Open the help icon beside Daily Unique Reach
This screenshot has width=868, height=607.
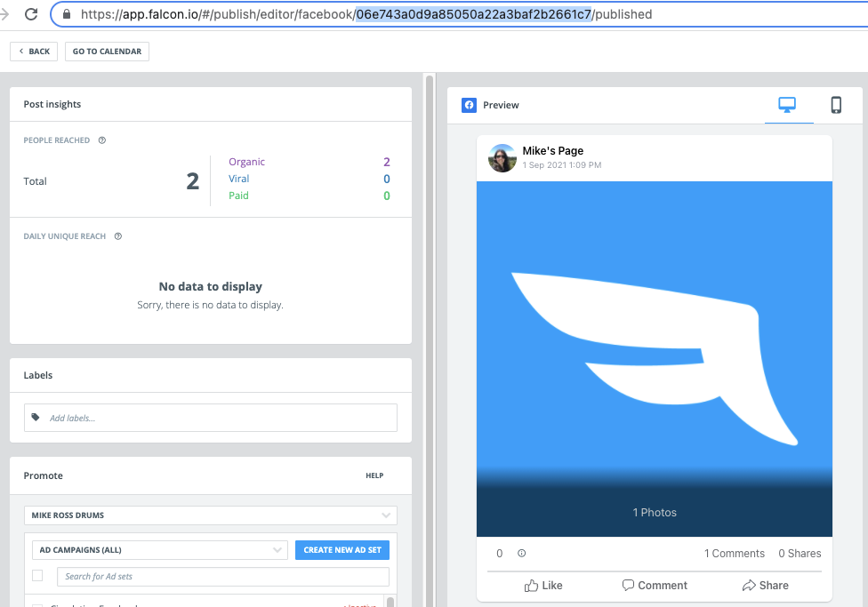click(118, 236)
